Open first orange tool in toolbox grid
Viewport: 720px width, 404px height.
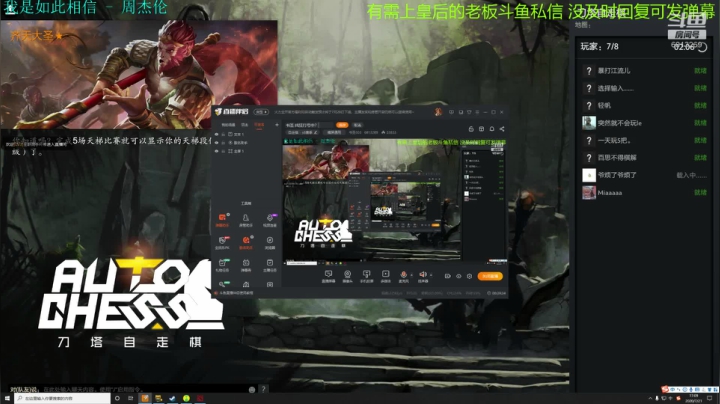pos(222,220)
